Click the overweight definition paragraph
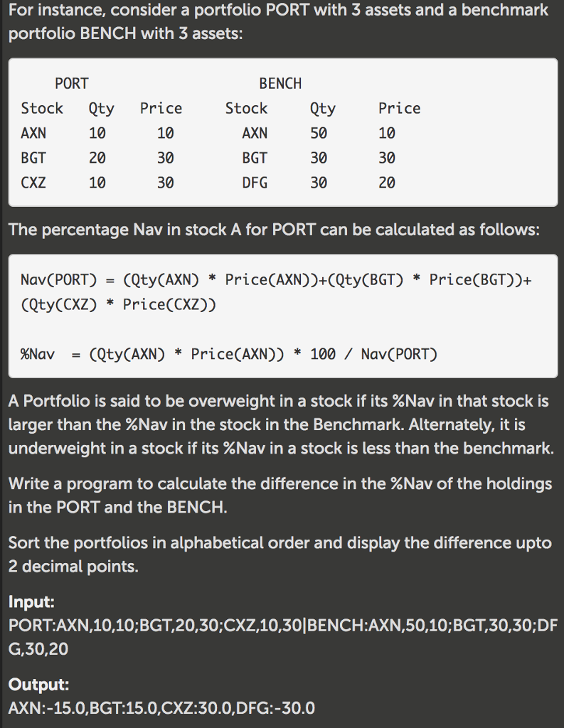The width and height of the screenshot is (564, 728). 281,424
